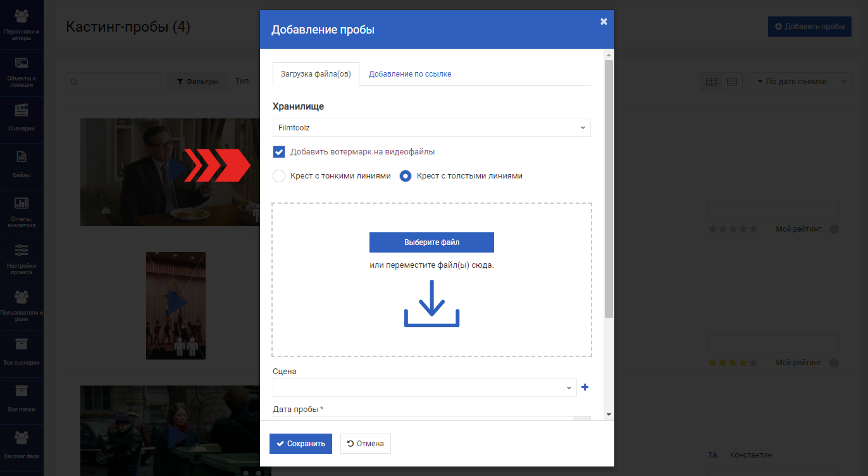Open Кастинг база sidebar section
Viewport: 868px width, 476px height.
tap(22, 447)
